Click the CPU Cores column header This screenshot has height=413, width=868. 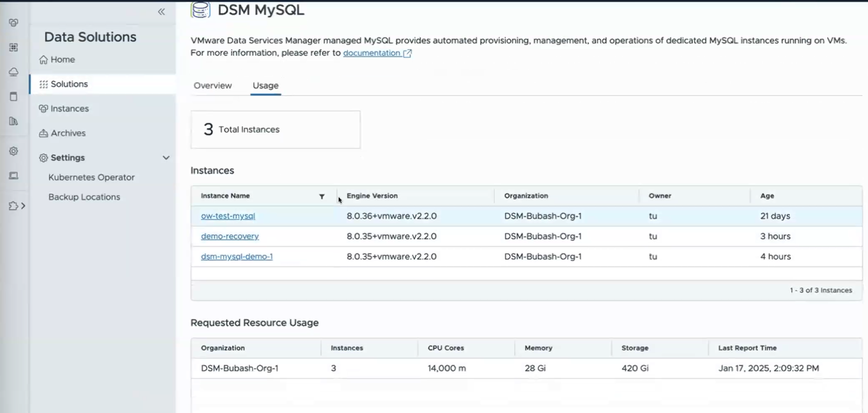coord(446,348)
